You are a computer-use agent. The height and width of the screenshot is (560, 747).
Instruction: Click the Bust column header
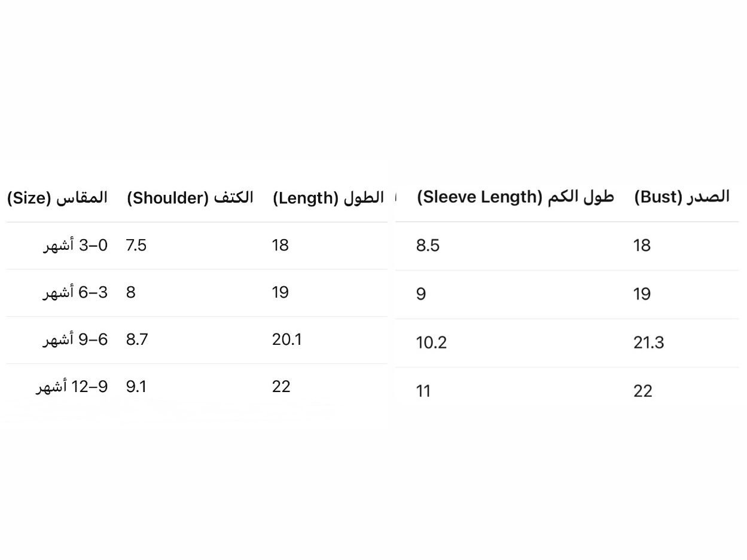[x=681, y=197]
